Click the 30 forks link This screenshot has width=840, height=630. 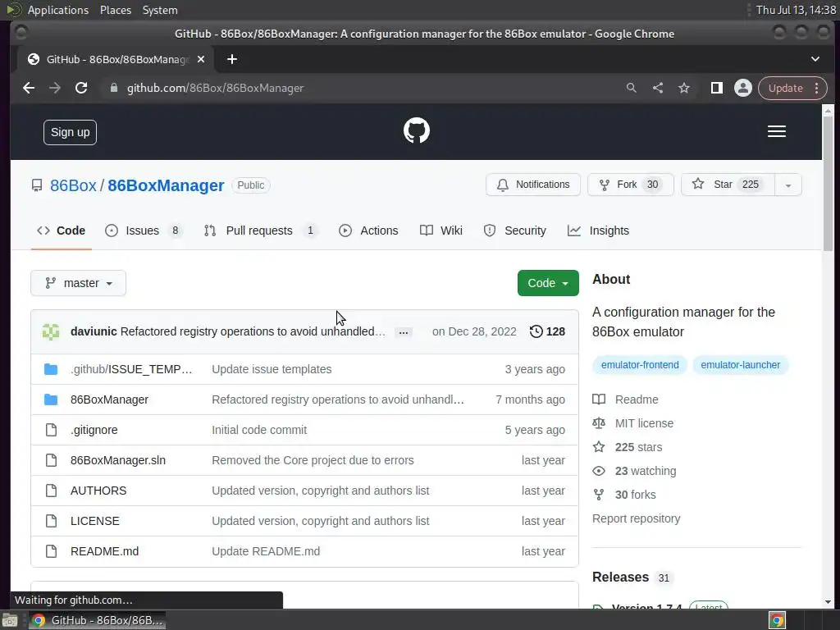click(624, 495)
